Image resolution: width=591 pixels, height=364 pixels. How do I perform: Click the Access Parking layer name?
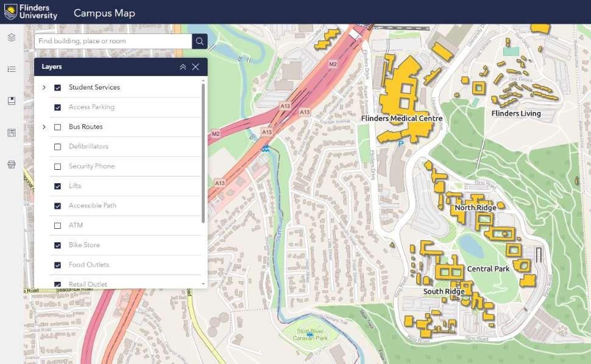91,107
